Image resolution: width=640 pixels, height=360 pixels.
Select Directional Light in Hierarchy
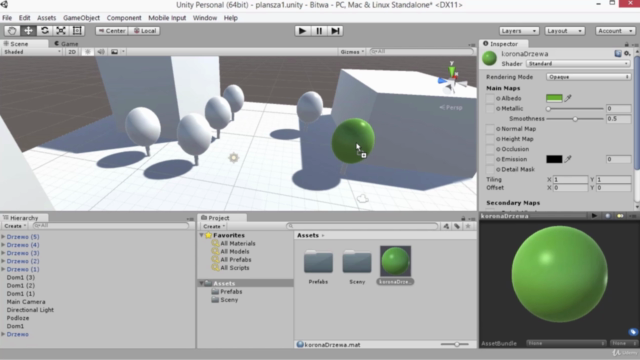coord(30,310)
